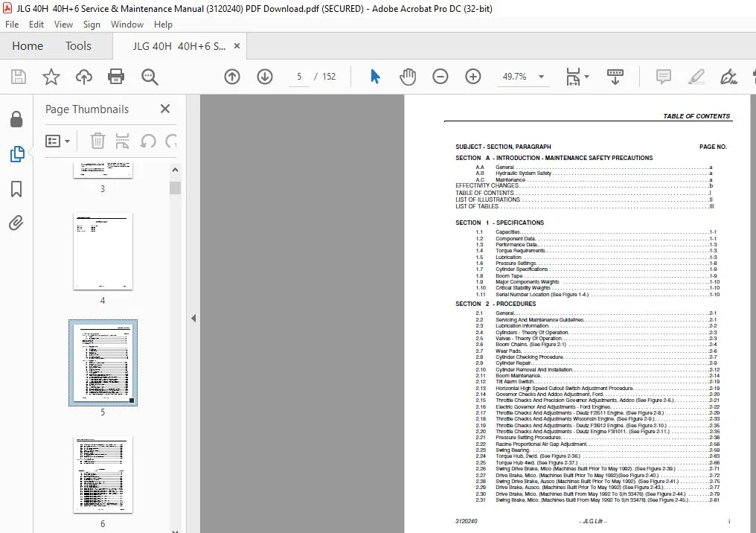Click the thumbnails scrollbar up arrow
Viewport: 756px width, 533px height.
tap(175, 170)
